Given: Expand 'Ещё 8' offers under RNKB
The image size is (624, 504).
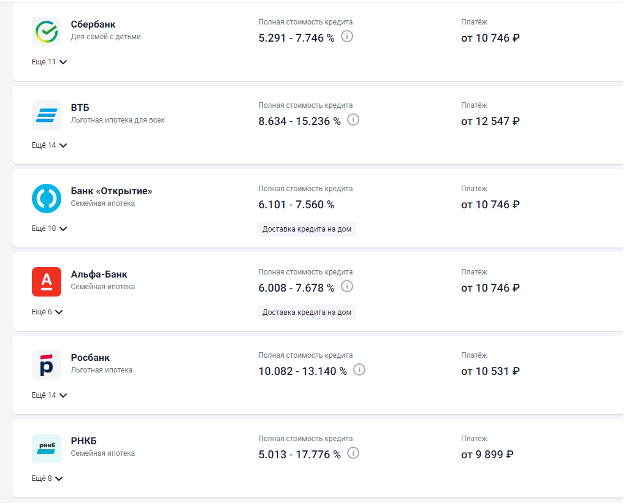Looking at the screenshot, I should coord(47,479).
